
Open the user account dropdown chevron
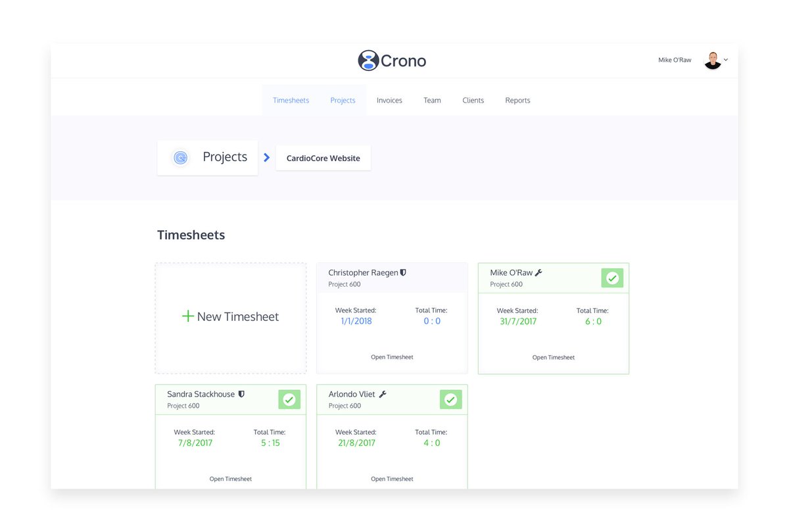pyautogui.click(x=726, y=60)
